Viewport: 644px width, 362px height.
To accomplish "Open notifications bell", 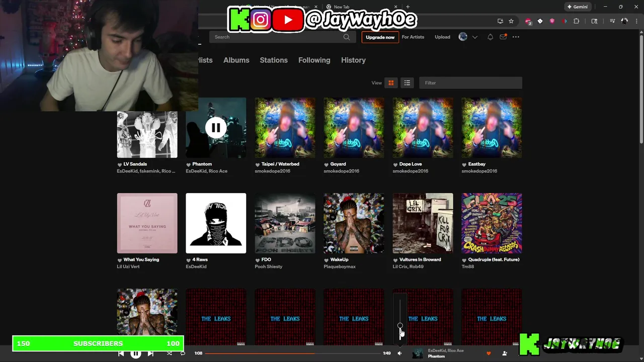I will (x=490, y=37).
